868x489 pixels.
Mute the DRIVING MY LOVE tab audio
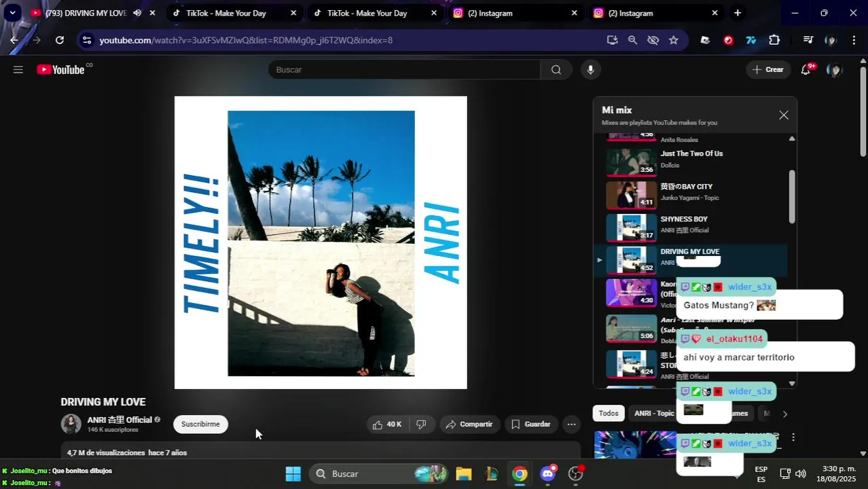(137, 13)
